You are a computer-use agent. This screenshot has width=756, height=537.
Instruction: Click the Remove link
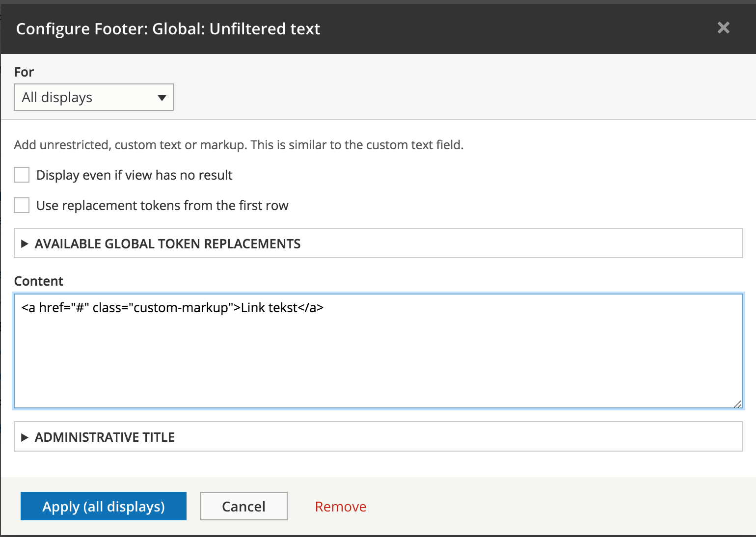341,507
